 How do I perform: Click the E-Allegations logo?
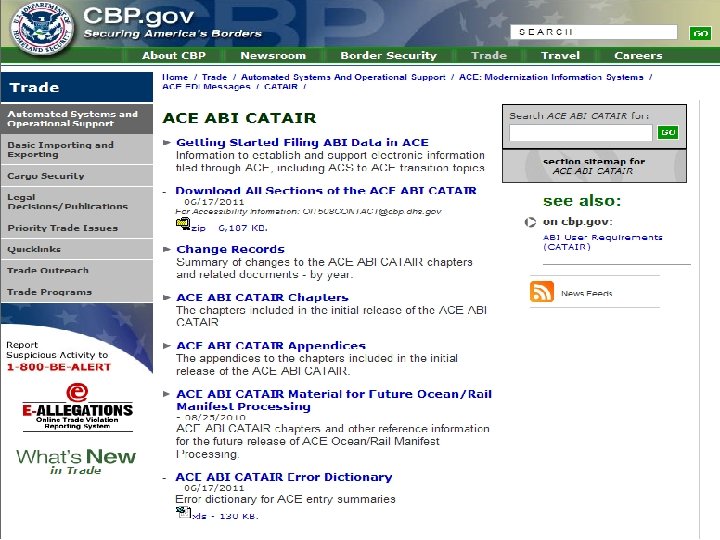click(x=77, y=407)
